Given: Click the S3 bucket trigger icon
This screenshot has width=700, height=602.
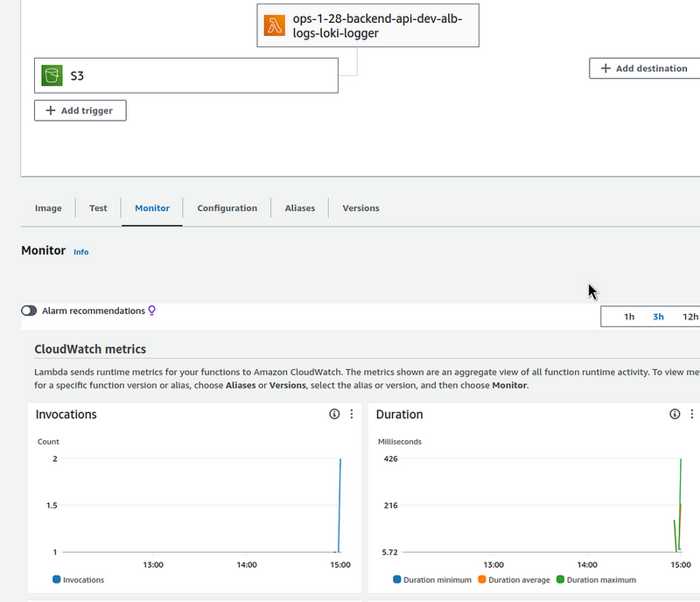Looking at the screenshot, I should [x=52, y=76].
